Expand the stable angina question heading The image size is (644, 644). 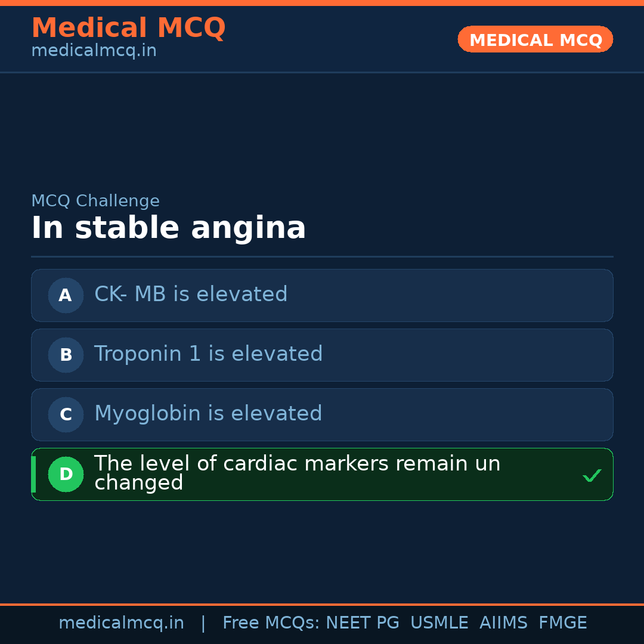169,227
